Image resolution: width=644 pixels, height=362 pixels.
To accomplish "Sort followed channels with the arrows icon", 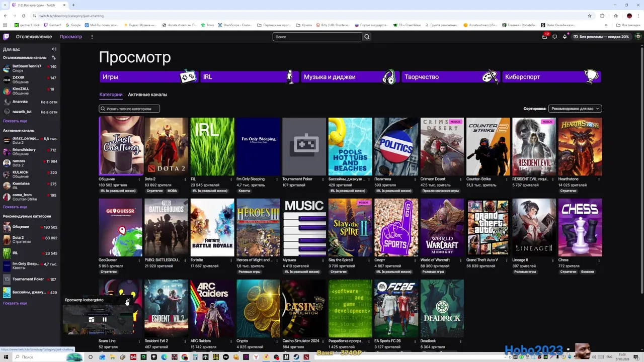I will 54,58.
